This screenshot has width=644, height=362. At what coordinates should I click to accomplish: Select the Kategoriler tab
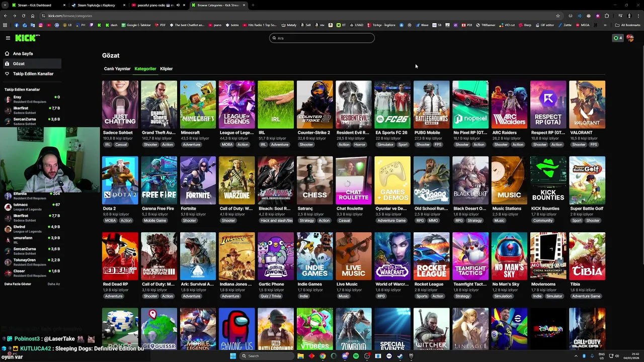[x=145, y=68]
